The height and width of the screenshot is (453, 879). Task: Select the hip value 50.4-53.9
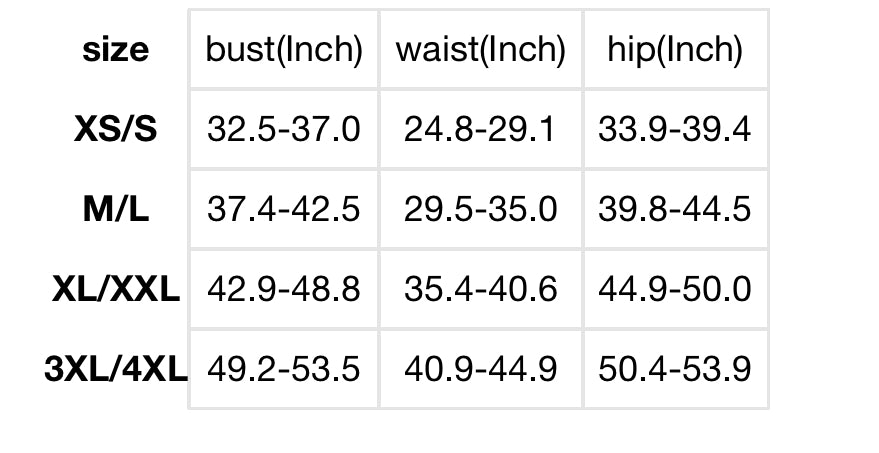point(675,369)
